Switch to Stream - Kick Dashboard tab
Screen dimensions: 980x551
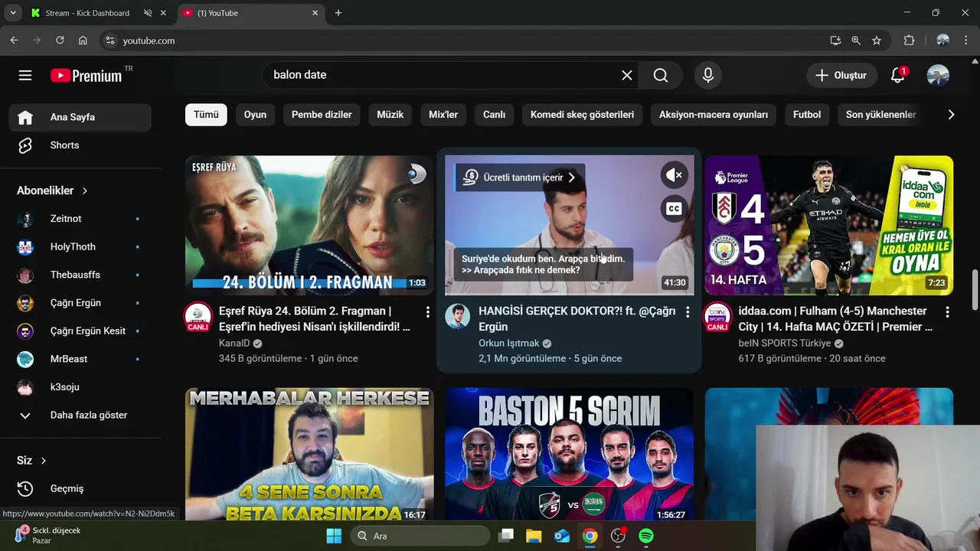[96, 13]
